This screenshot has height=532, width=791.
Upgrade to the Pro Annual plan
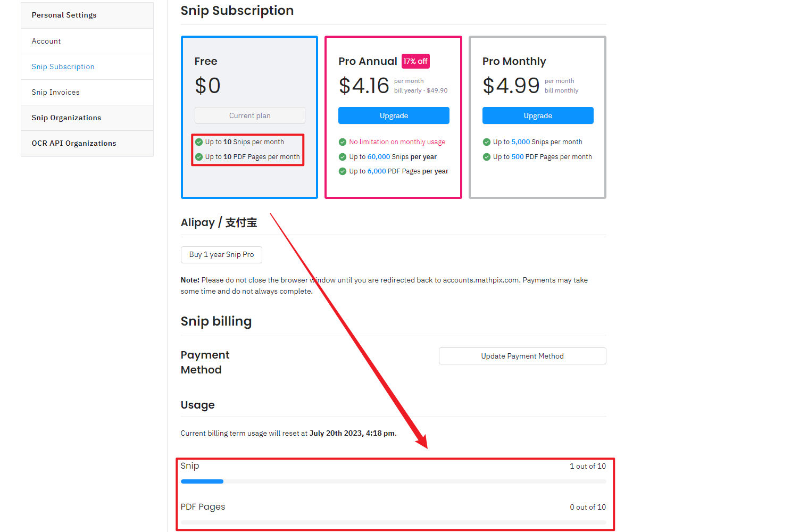[x=394, y=115]
